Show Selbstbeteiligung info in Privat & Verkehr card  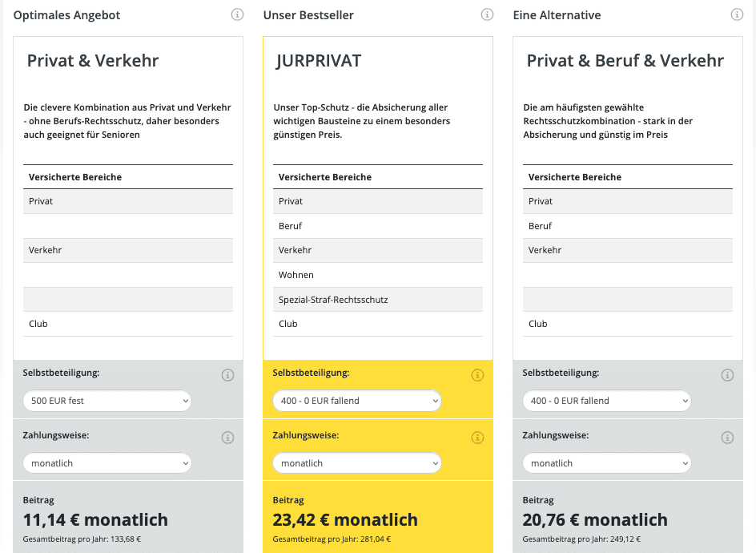point(227,375)
